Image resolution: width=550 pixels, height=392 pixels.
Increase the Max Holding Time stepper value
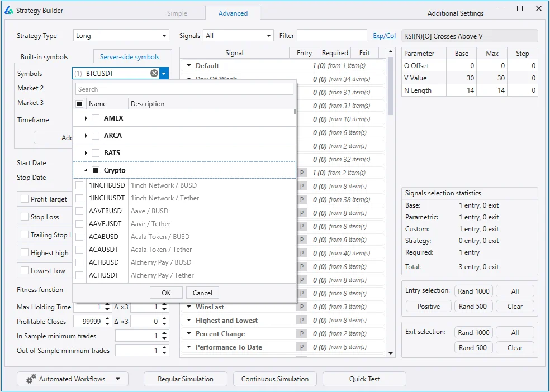(x=107, y=305)
